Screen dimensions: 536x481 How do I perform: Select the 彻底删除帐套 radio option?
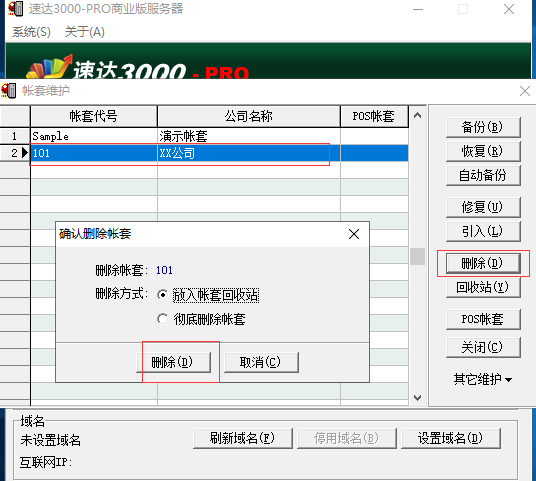[x=163, y=319]
